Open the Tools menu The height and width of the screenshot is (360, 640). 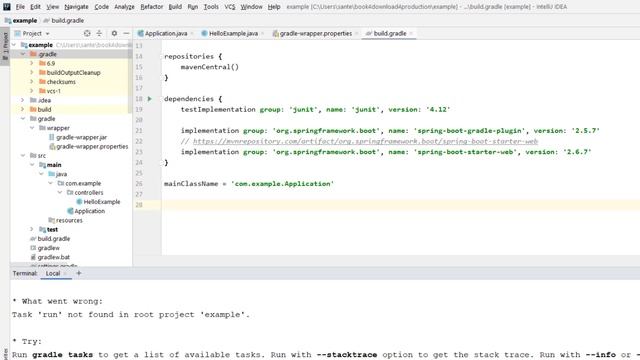click(x=211, y=7)
